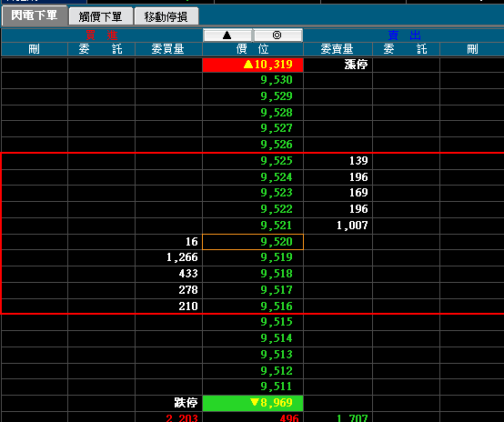
Task: Select price 9,525 in price column
Action: pos(253,161)
